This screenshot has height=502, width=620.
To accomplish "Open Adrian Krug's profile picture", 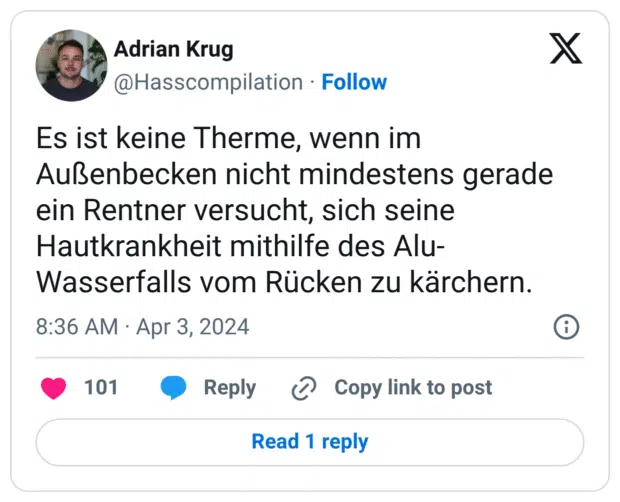I will (x=71, y=65).
